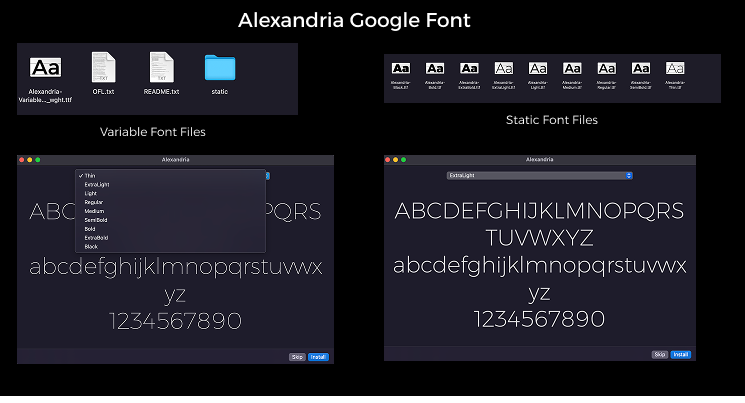
Task: Maximize the right Alexandria preview window
Action: pos(403,160)
